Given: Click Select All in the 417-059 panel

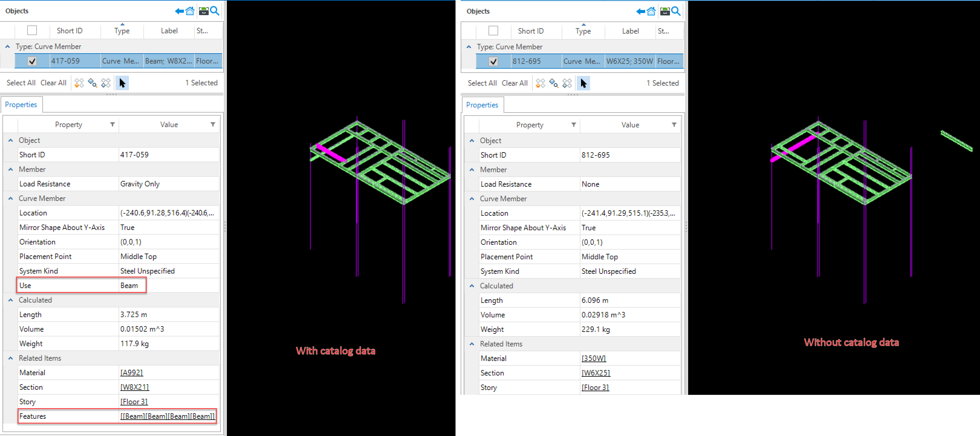Looking at the screenshot, I should (21, 83).
